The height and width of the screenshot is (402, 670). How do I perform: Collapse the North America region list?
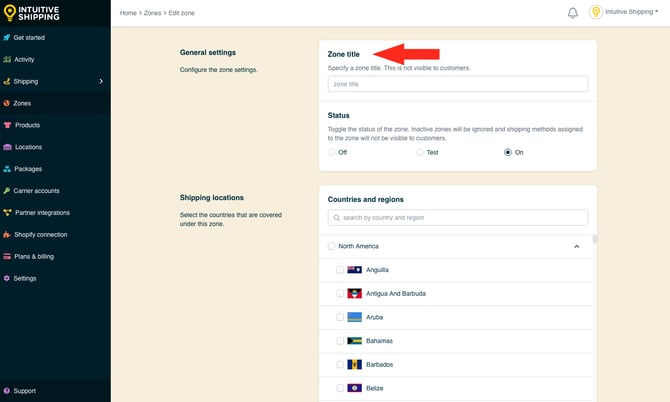tap(576, 246)
